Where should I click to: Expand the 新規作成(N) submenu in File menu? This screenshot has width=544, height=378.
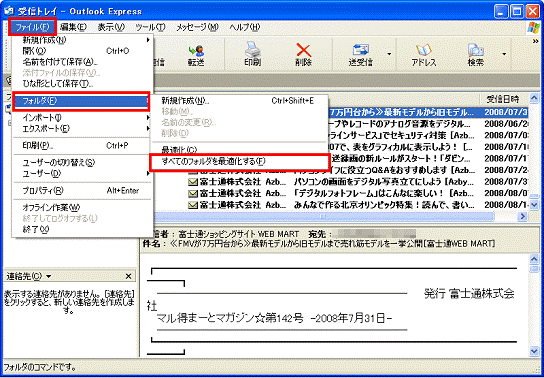point(83,40)
